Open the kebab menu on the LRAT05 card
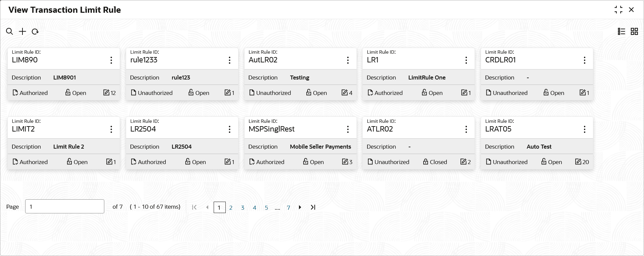Screen dimensions: 644x256 pos(585,129)
